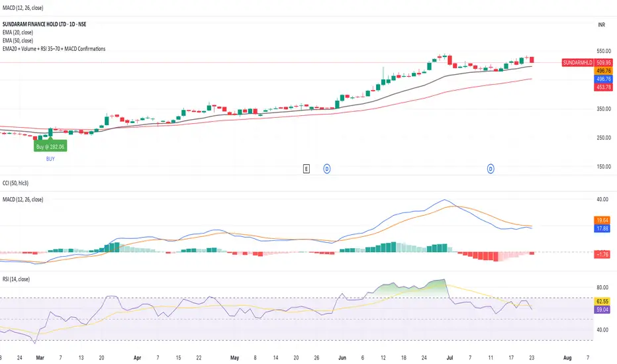Click the dividend 'D' marker near Jul 11

[491, 169]
